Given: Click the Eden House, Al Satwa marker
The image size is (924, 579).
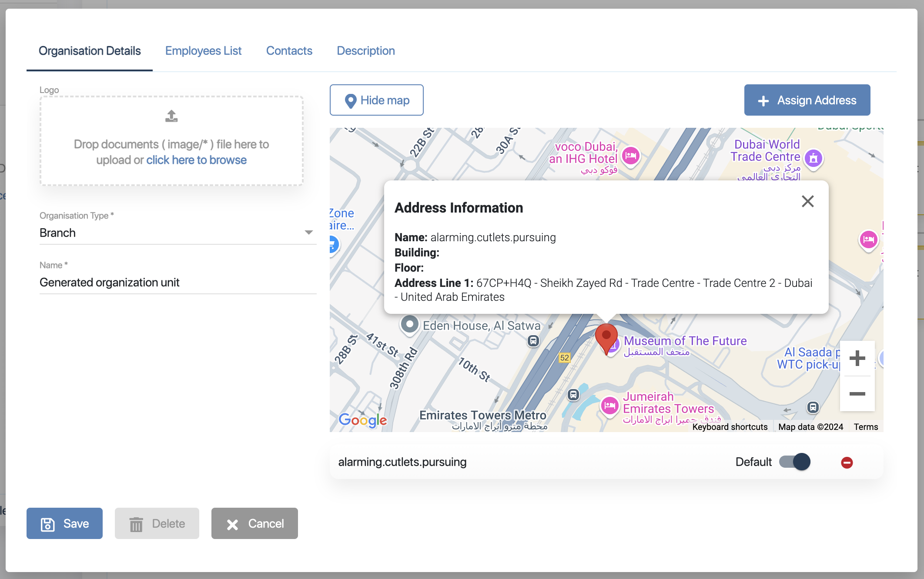Looking at the screenshot, I should coord(409,324).
